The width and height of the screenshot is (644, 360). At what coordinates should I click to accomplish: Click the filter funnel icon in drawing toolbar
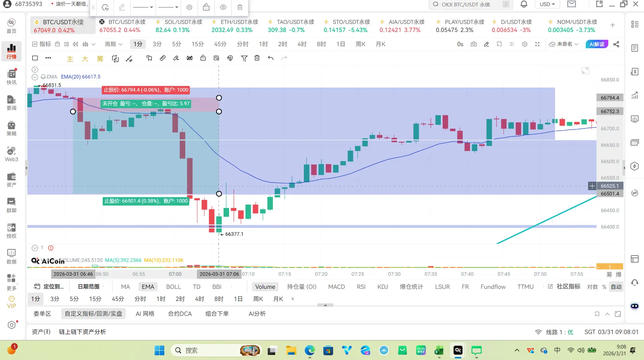coord(244,58)
